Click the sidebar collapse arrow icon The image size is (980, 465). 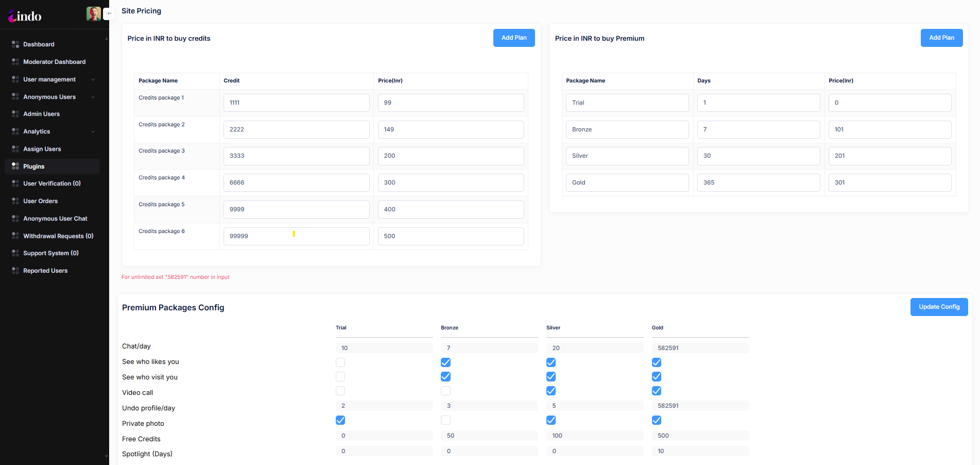(109, 14)
